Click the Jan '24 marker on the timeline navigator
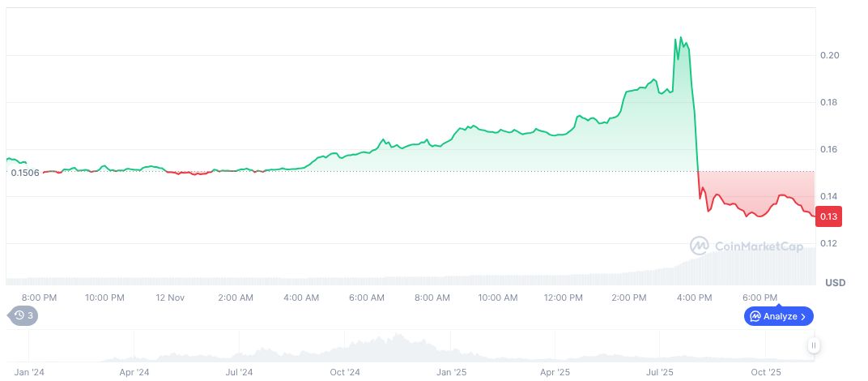 [x=28, y=372]
